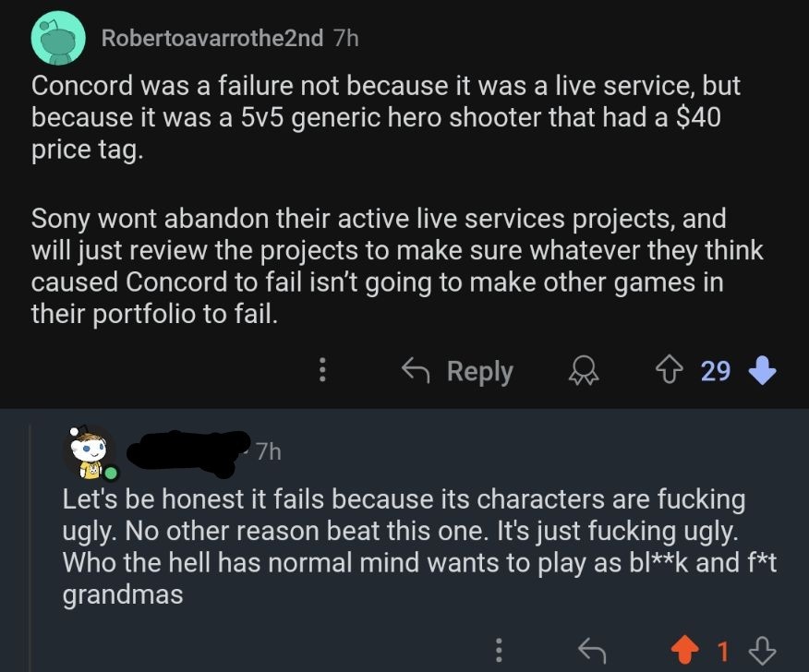
Task: Reply to Robertoavarrothe2nd's comment
Action: point(458,371)
